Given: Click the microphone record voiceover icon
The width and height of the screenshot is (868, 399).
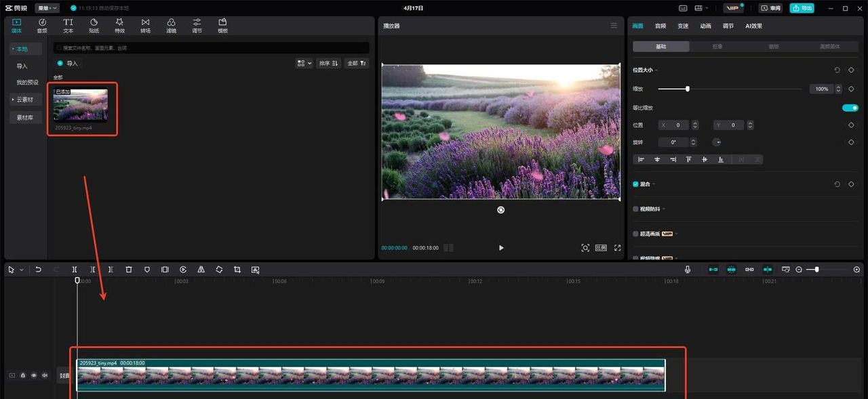Looking at the screenshot, I should pos(688,270).
